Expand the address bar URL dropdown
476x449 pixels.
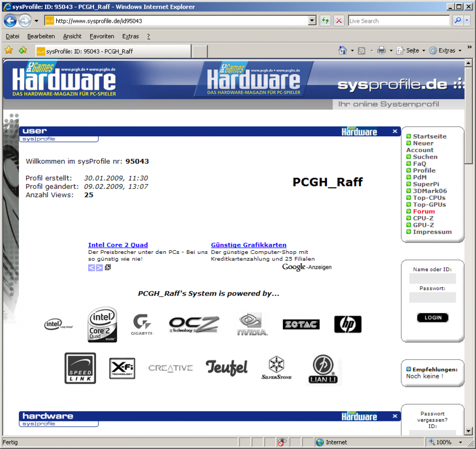tap(312, 21)
